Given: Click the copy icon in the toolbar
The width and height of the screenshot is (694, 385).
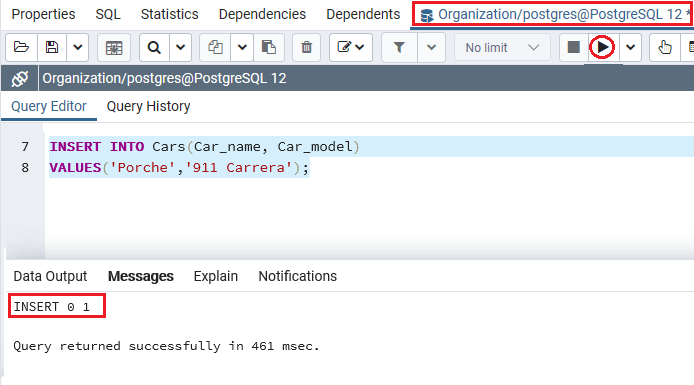Looking at the screenshot, I should (215, 47).
